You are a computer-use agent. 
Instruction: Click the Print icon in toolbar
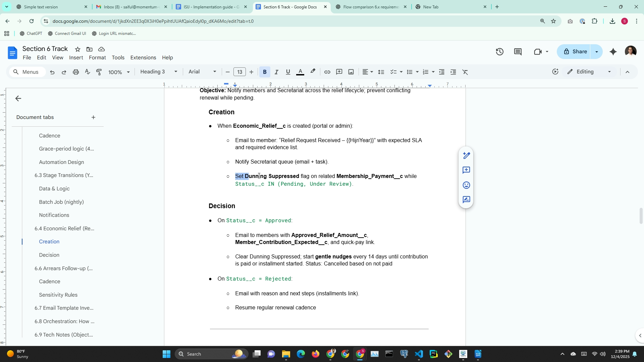click(x=76, y=72)
